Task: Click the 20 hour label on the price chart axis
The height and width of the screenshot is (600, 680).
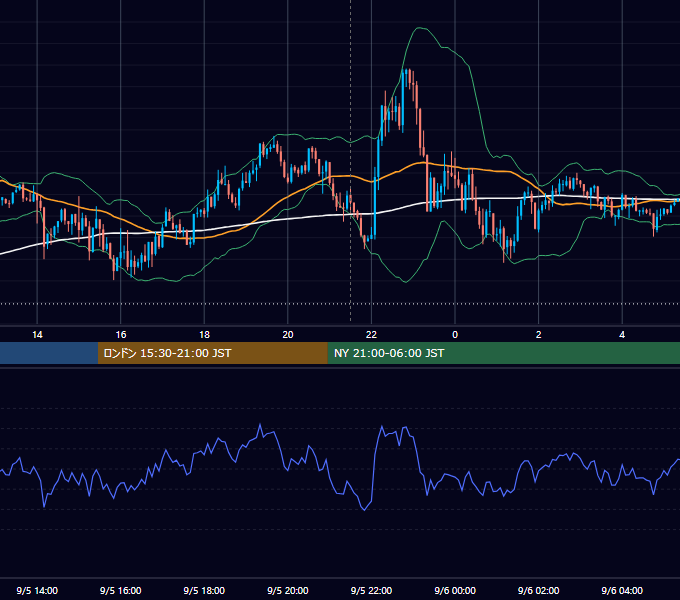Action: pyautogui.click(x=288, y=335)
